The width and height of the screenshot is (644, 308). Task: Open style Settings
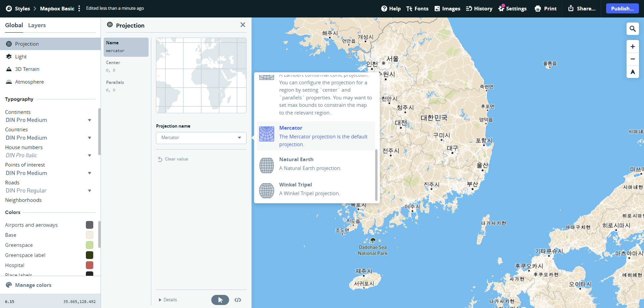tap(512, 9)
